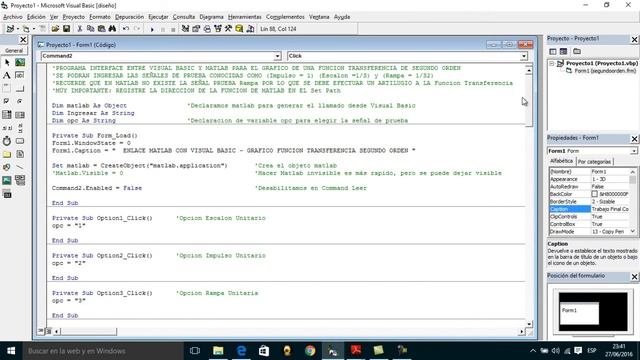The width and height of the screenshot is (640, 360).
Task: Open the Project Explorer toolbar icon
Action: (185, 29)
